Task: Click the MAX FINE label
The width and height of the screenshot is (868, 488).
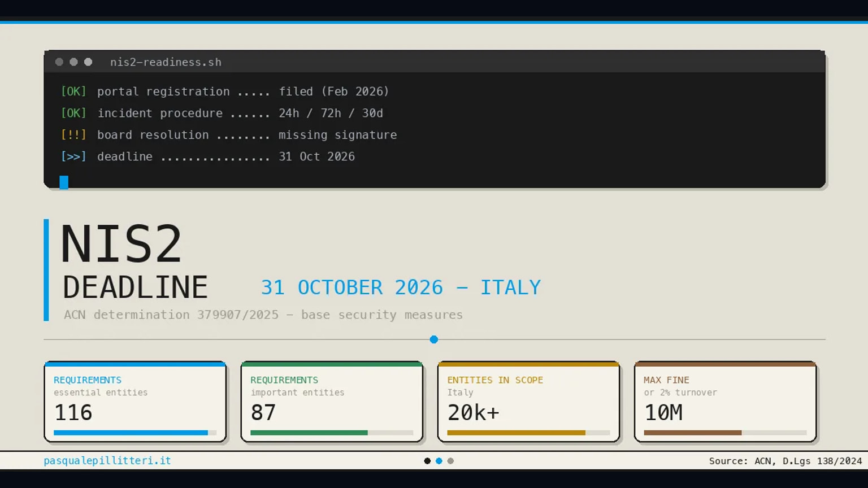Action: click(666, 380)
